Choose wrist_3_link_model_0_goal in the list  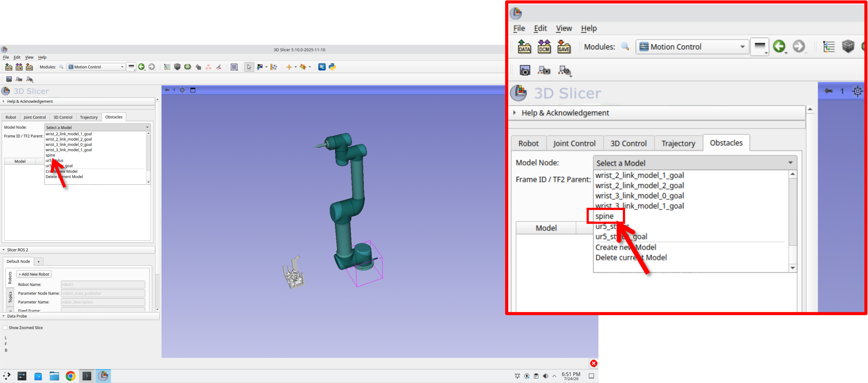[69, 145]
